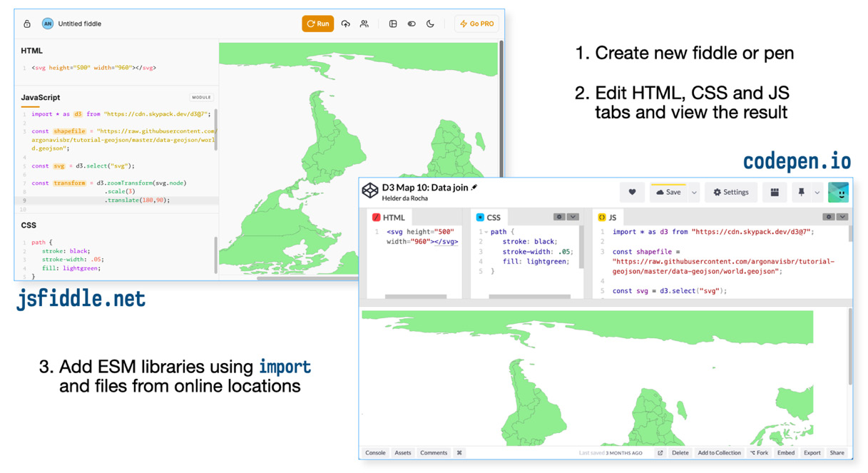Click the 'const shapefile =' line in CodePen JS

coord(646,252)
